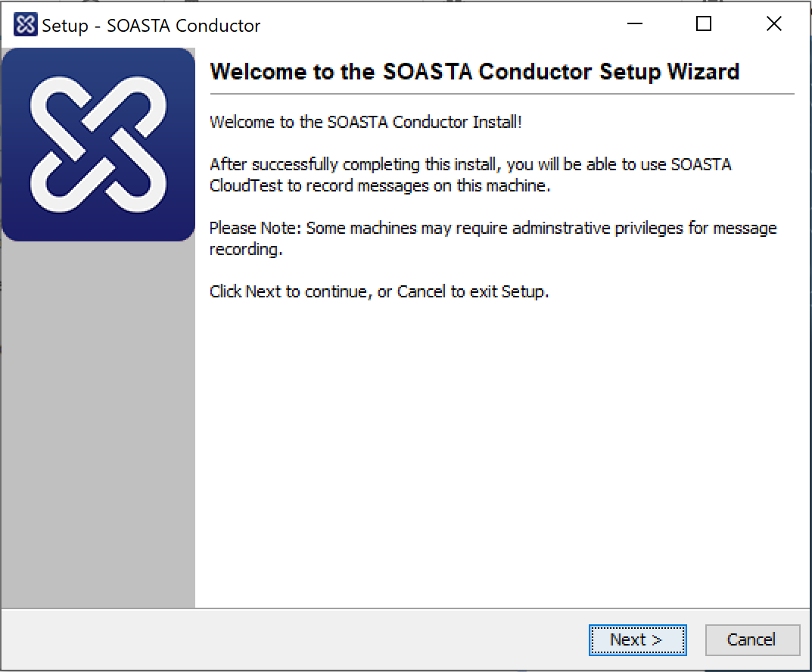Close the SOASTA Conductor Setup window
The height and width of the screenshot is (672, 812).
773,25
